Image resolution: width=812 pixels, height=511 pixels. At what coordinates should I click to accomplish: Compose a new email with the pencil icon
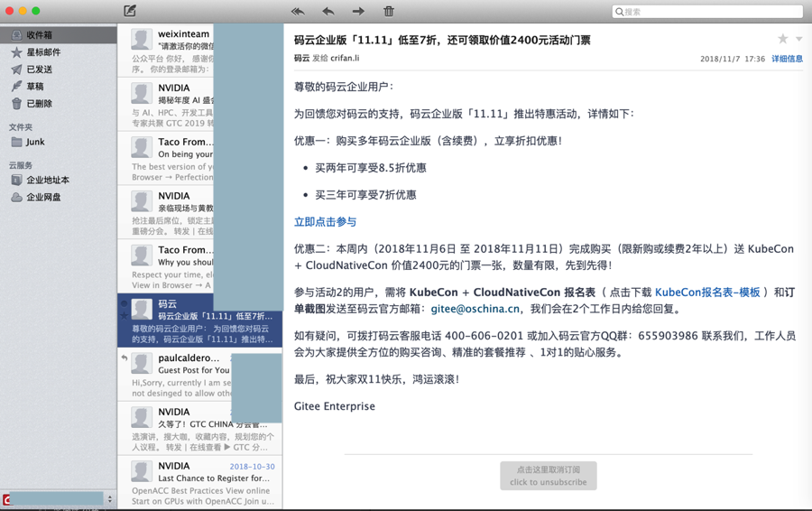[130, 10]
